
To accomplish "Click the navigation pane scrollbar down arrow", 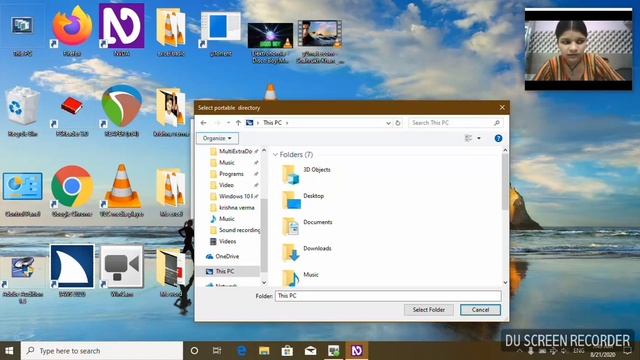I will click(264, 282).
